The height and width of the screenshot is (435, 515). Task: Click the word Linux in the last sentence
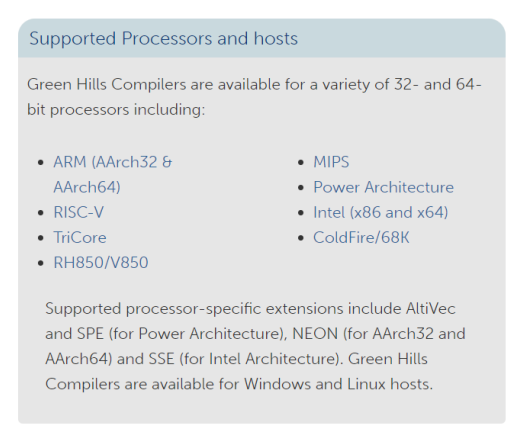pyautogui.click(x=366, y=384)
